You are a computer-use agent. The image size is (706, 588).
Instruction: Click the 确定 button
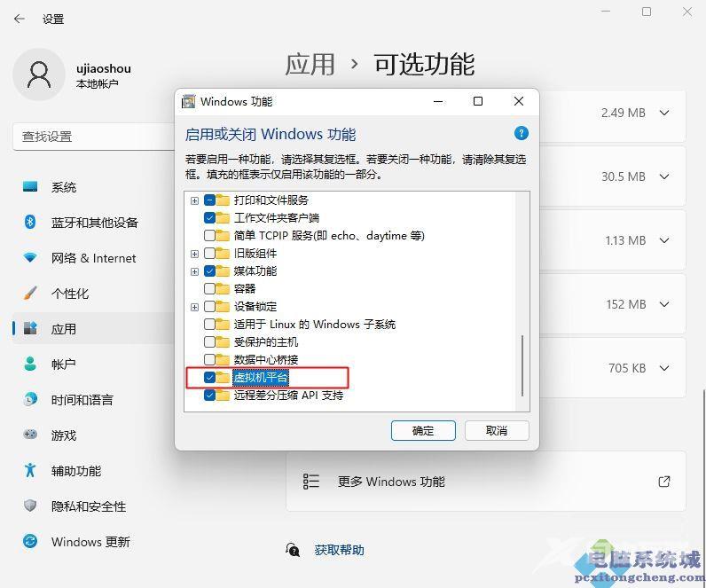(x=423, y=431)
